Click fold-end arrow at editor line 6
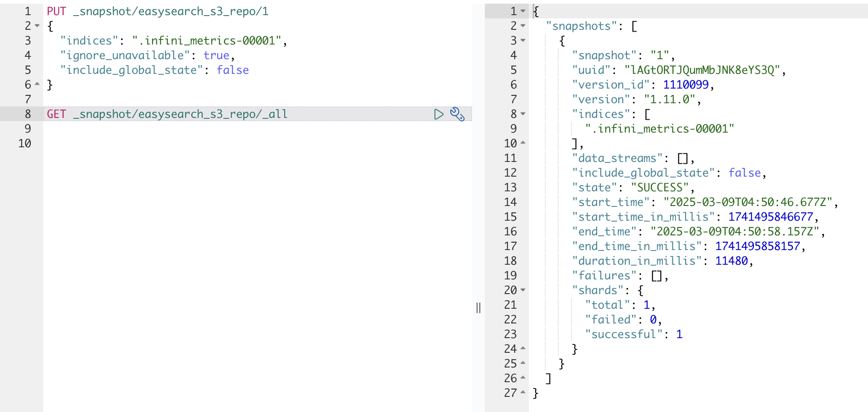This screenshot has height=412, width=868. (38, 84)
